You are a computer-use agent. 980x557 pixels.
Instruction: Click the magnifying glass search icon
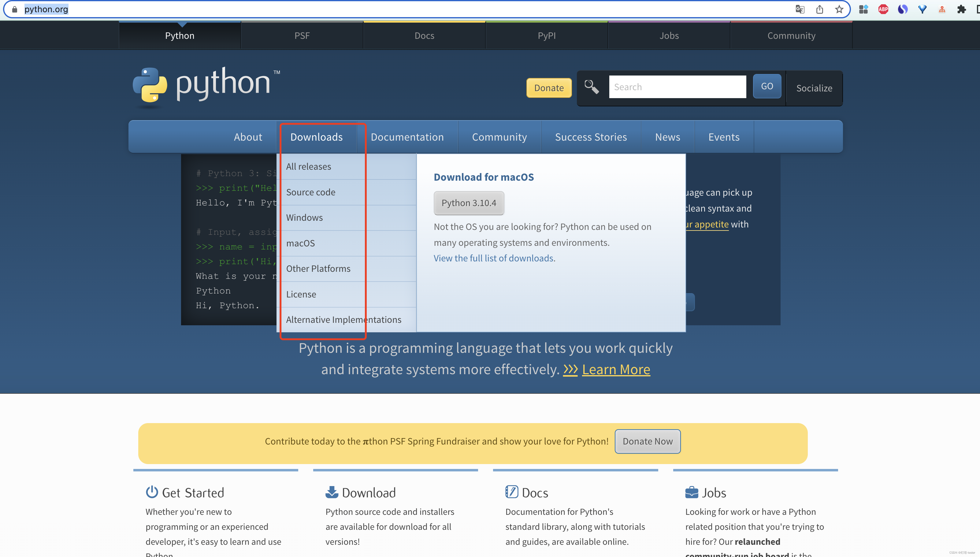[591, 87]
